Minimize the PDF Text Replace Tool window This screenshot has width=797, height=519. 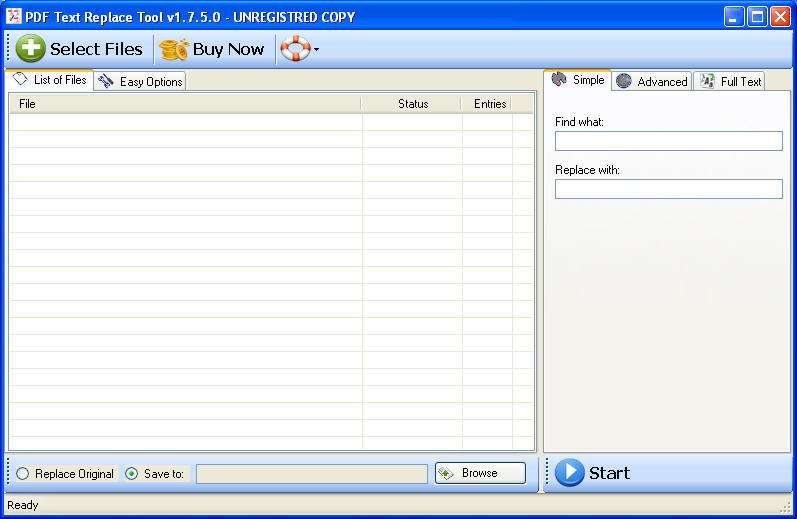pyautogui.click(x=733, y=17)
